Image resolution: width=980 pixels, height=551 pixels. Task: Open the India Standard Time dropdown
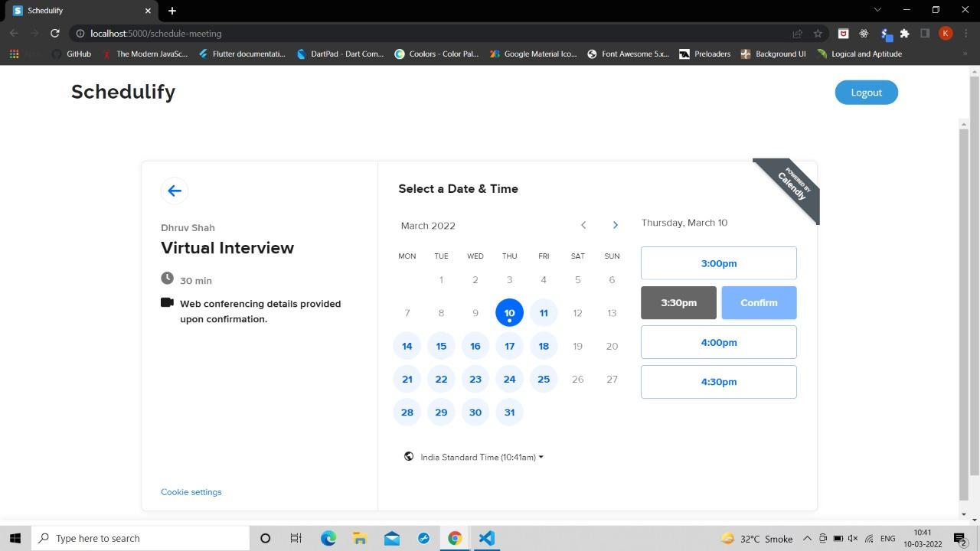(482, 457)
